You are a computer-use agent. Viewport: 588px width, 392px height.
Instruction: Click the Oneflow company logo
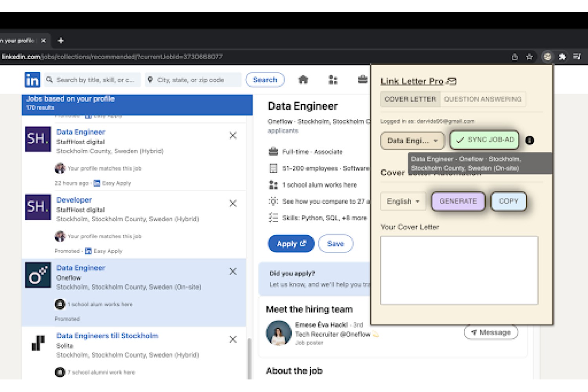click(x=38, y=275)
